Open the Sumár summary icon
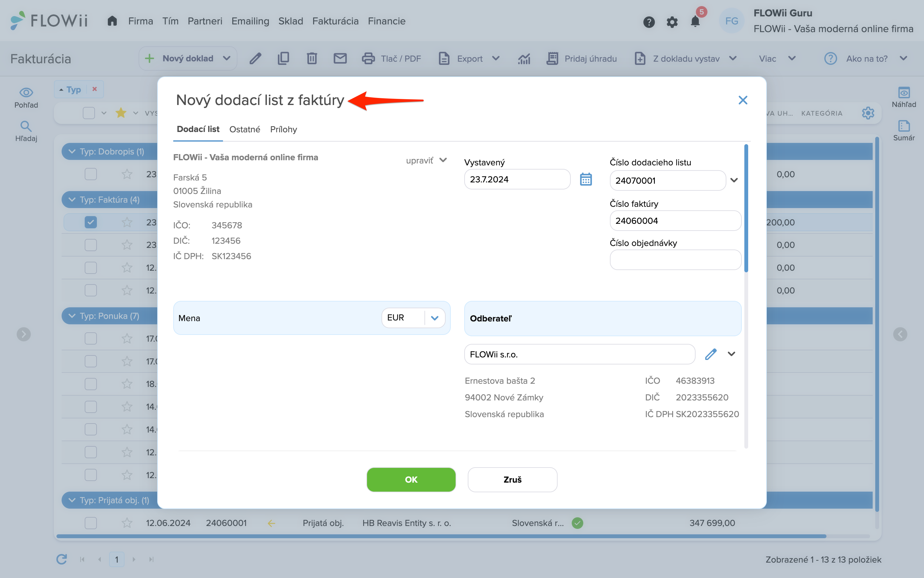Viewport: 924px width, 578px height. coord(904,131)
